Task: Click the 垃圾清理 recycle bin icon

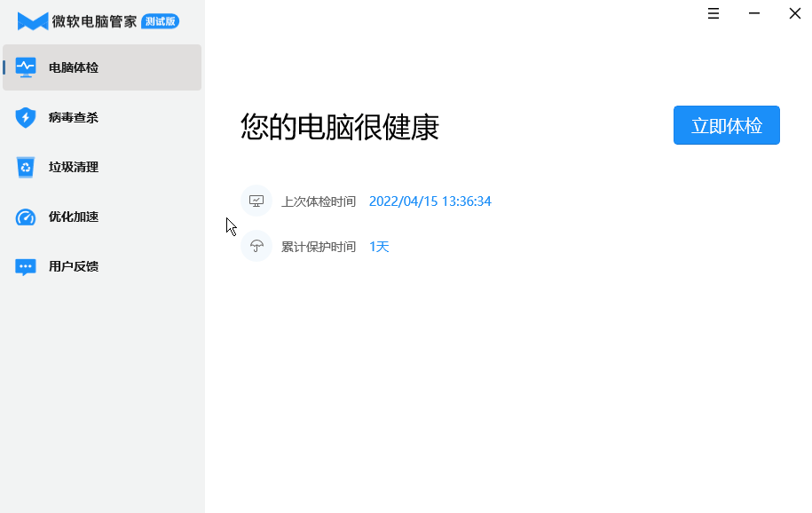Action: [25, 166]
